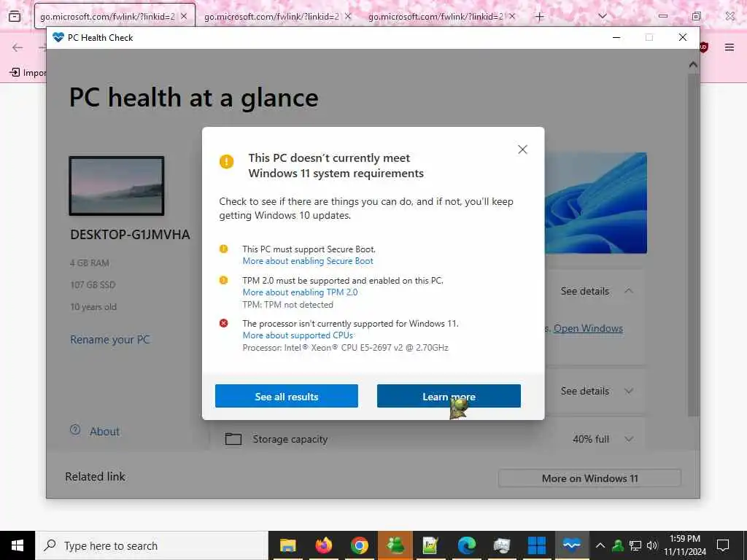Image resolution: width=747 pixels, height=560 pixels.
Task: Click the '4 GB RAM' text
Action: (90, 262)
